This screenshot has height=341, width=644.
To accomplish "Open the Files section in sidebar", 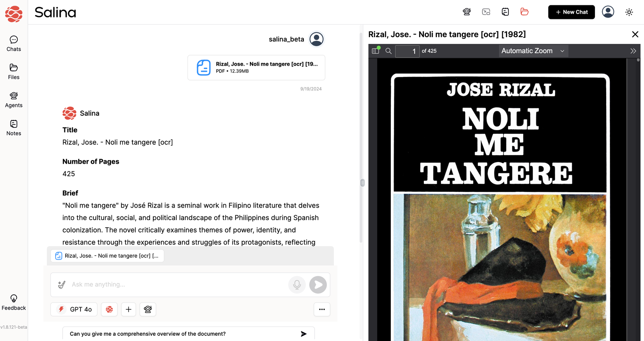I will click(x=14, y=72).
